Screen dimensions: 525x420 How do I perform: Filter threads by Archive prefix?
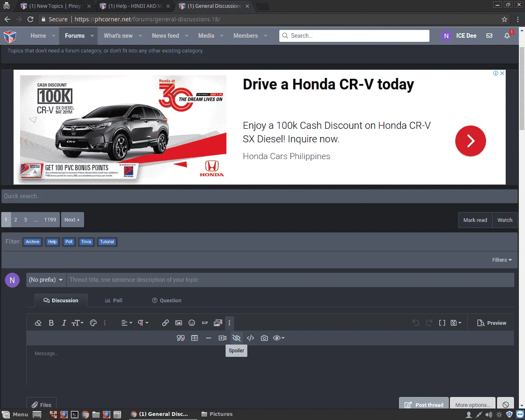32,242
